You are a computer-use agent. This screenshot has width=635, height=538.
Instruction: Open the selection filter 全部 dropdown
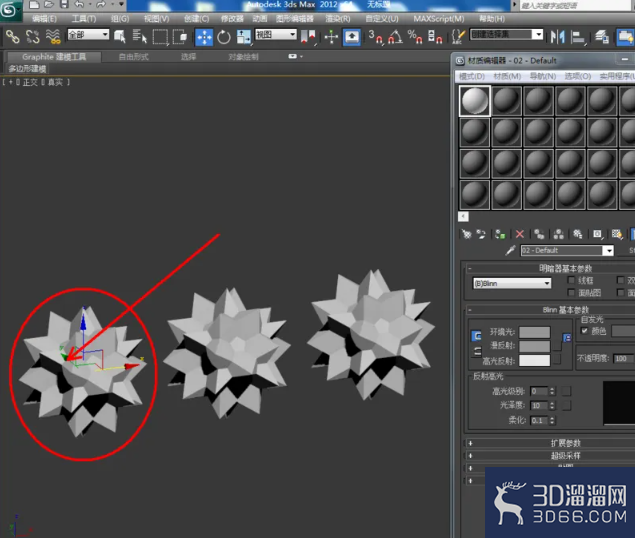pos(88,34)
